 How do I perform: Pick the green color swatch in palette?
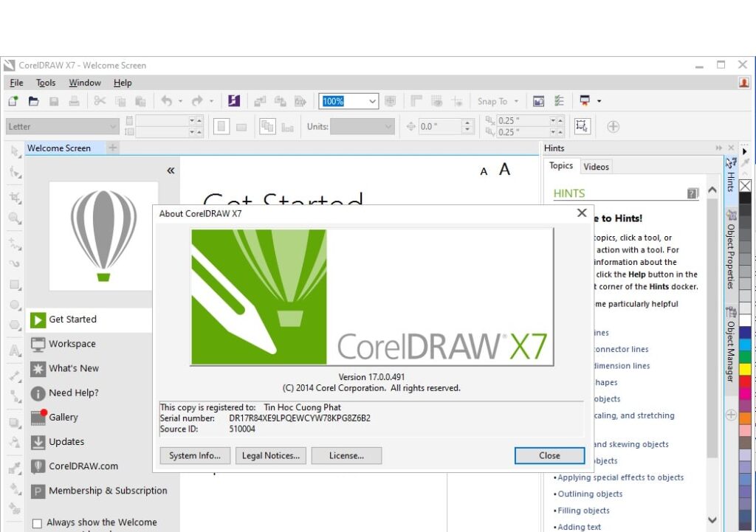point(745,357)
